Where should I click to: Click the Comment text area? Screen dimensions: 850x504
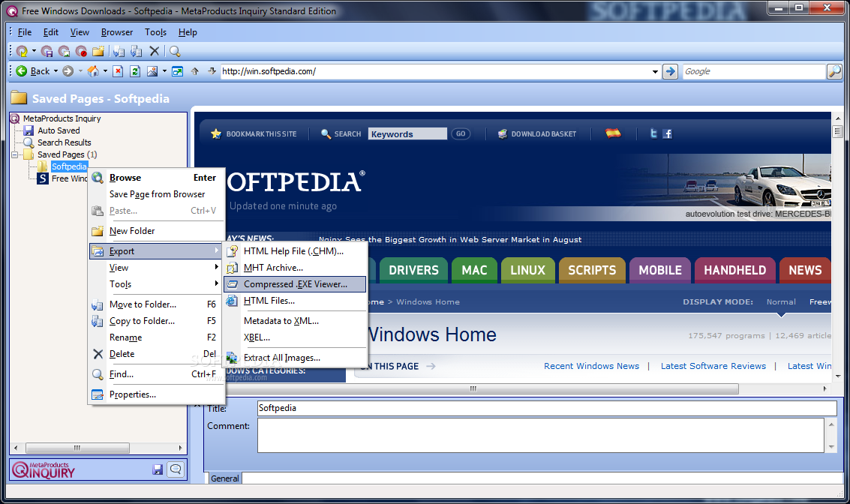[541, 435]
